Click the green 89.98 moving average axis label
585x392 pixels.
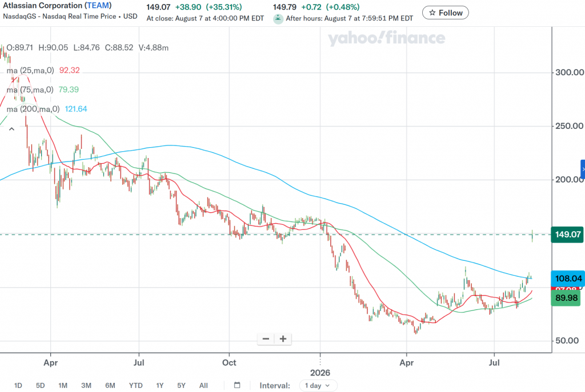pyautogui.click(x=566, y=298)
